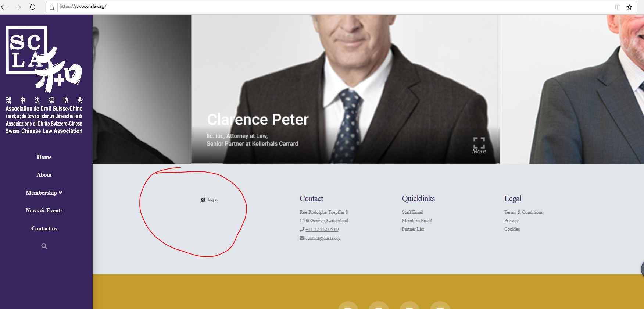Viewport: 644px width, 309px height.
Task: Click the sidebar search magnifier icon
Action: (44, 246)
